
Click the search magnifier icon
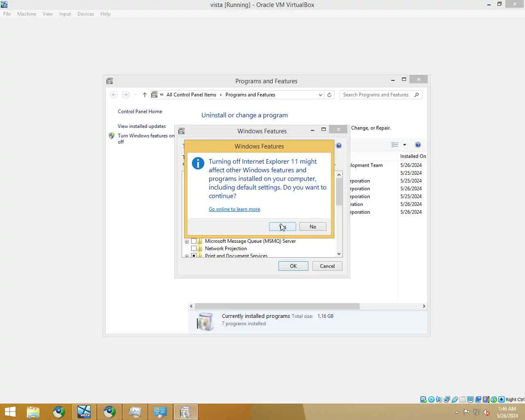click(417, 95)
